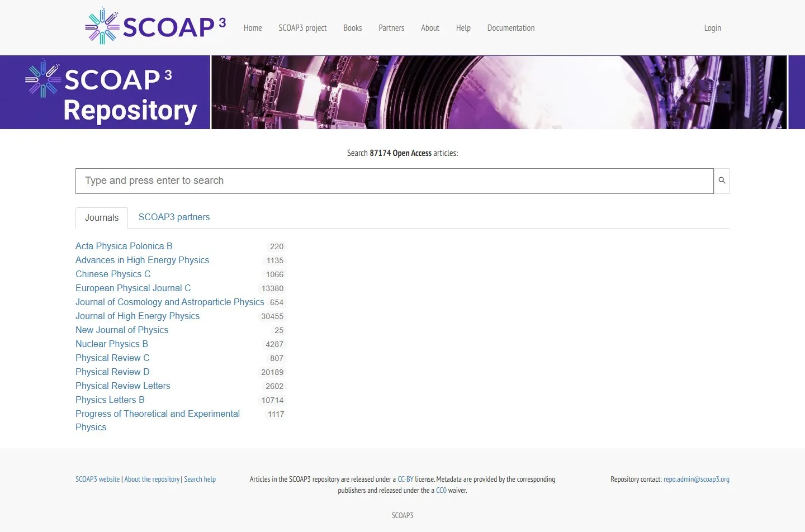The height and width of the screenshot is (532, 805).
Task: Click the 13380 article count badge
Action: tap(273, 288)
